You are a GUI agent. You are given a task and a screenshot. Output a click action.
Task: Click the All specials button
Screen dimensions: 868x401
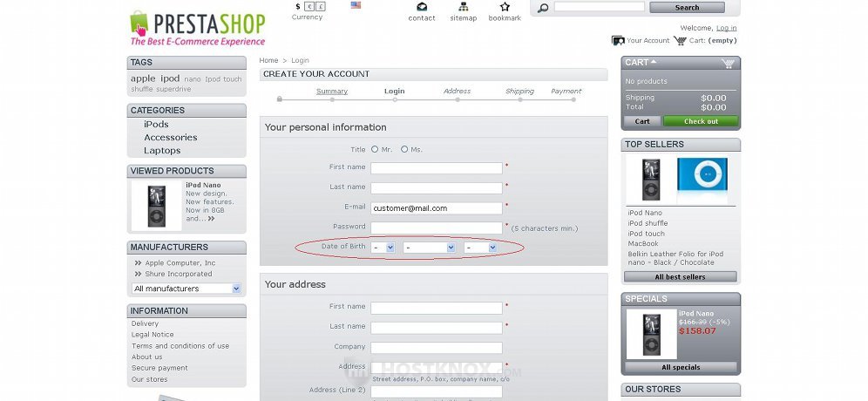point(681,367)
